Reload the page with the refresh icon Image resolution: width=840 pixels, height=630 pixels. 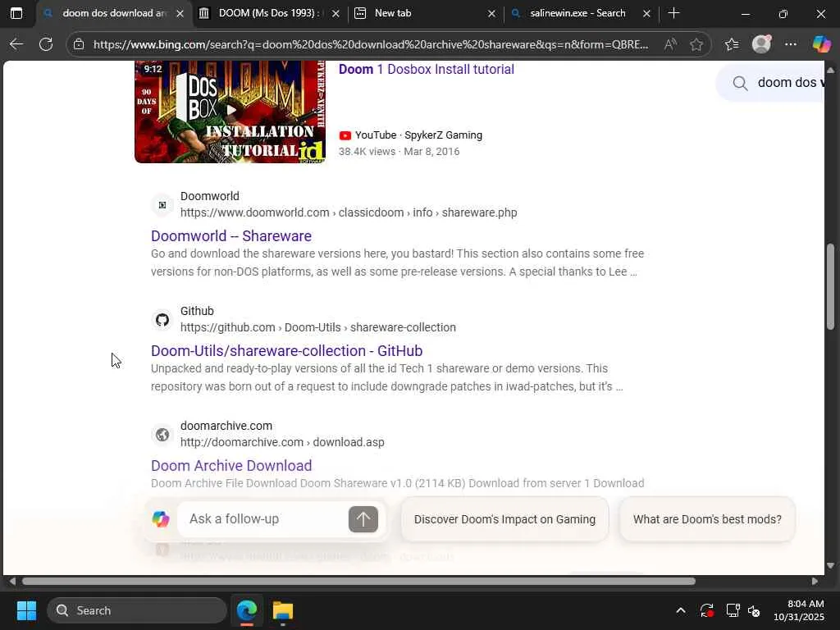point(46,44)
